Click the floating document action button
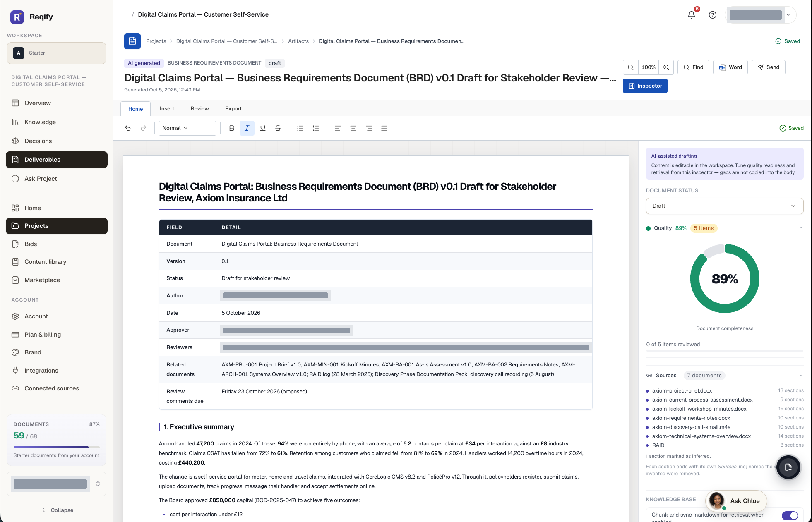 coord(788,467)
